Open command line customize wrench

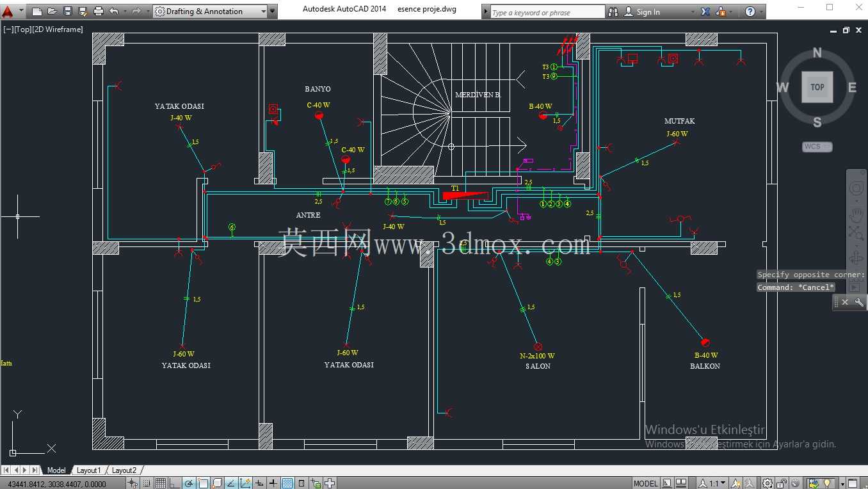859,302
